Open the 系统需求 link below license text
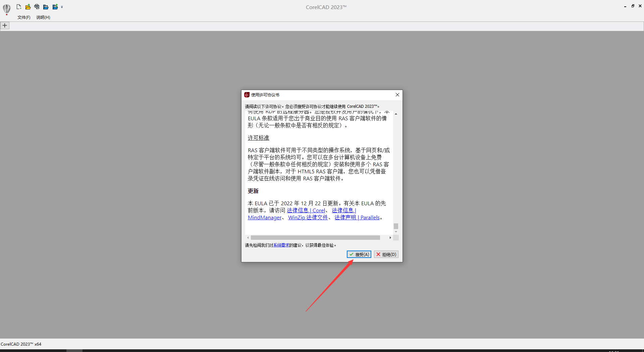 click(x=281, y=245)
